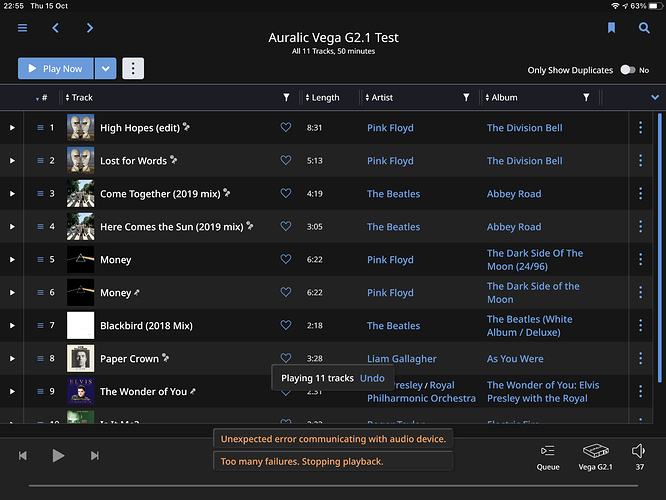Sort by the Track column header
Image resolution: width=666 pixels, height=500 pixels.
click(x=79, y=98)
